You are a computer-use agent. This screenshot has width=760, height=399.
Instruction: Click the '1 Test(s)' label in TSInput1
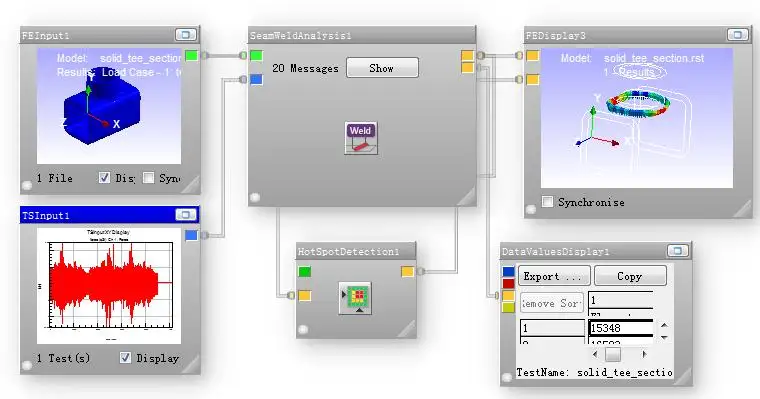[x=63, y=358]
